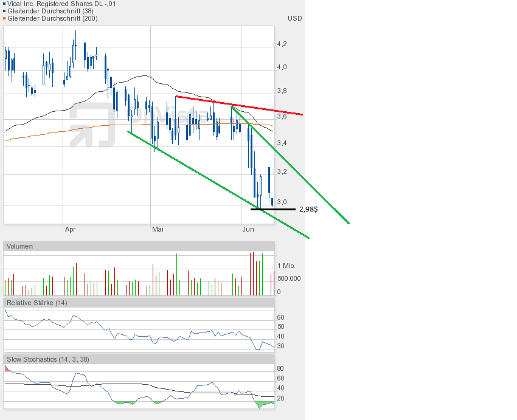Screen dimensions: 517x420
Task: Click the red pointer at Slow Stochastics start
Action: click(7, 368)
